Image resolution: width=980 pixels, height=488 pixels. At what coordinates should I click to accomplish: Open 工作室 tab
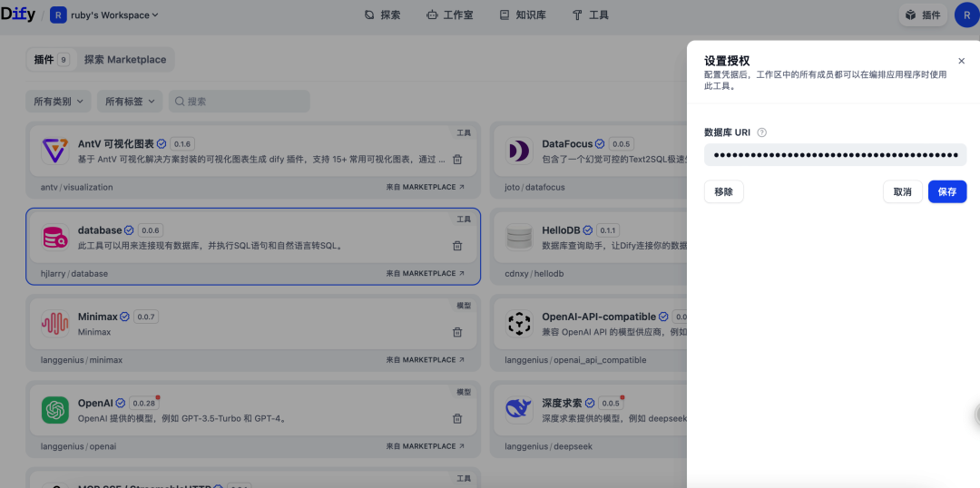(449, 15)
